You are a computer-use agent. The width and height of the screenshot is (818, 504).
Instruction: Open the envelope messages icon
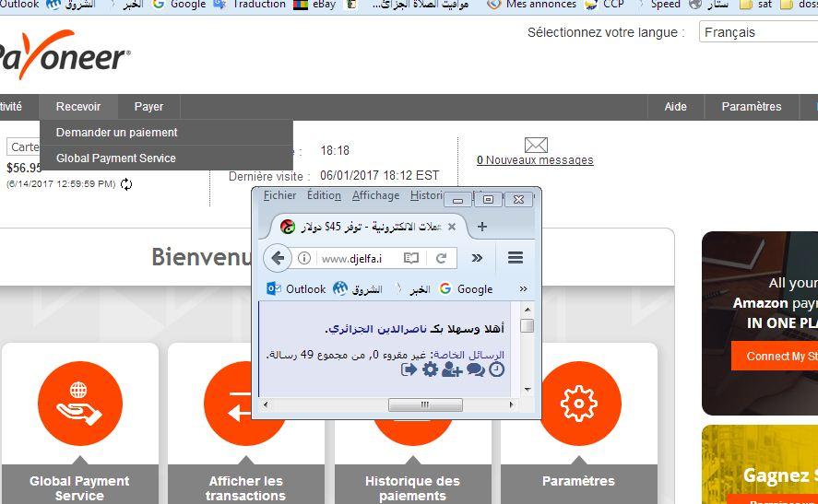click(x=536, y=145)
